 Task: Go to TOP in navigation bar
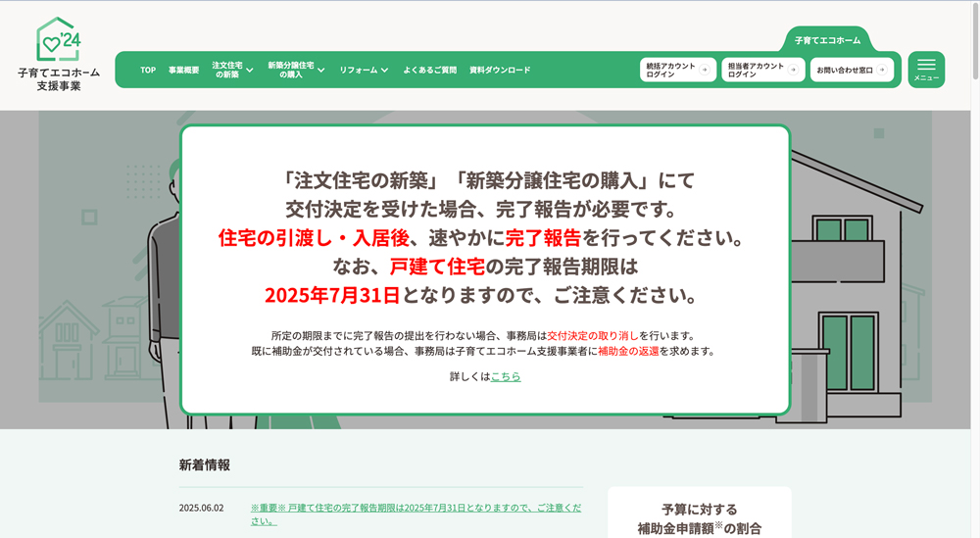147,71
